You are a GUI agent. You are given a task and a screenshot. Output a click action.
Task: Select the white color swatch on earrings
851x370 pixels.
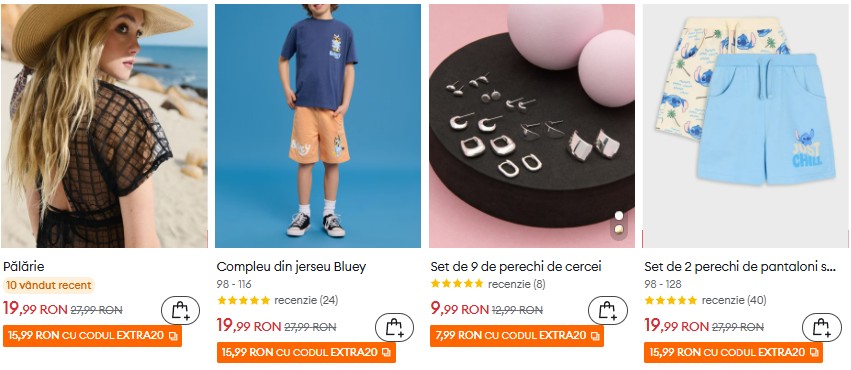point(619,216)
